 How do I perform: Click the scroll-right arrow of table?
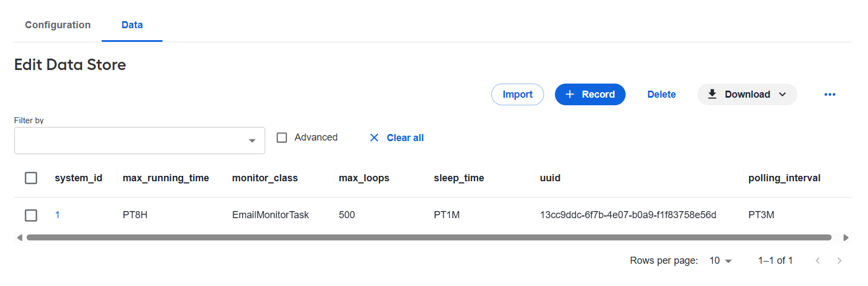[x=846, y=238]
